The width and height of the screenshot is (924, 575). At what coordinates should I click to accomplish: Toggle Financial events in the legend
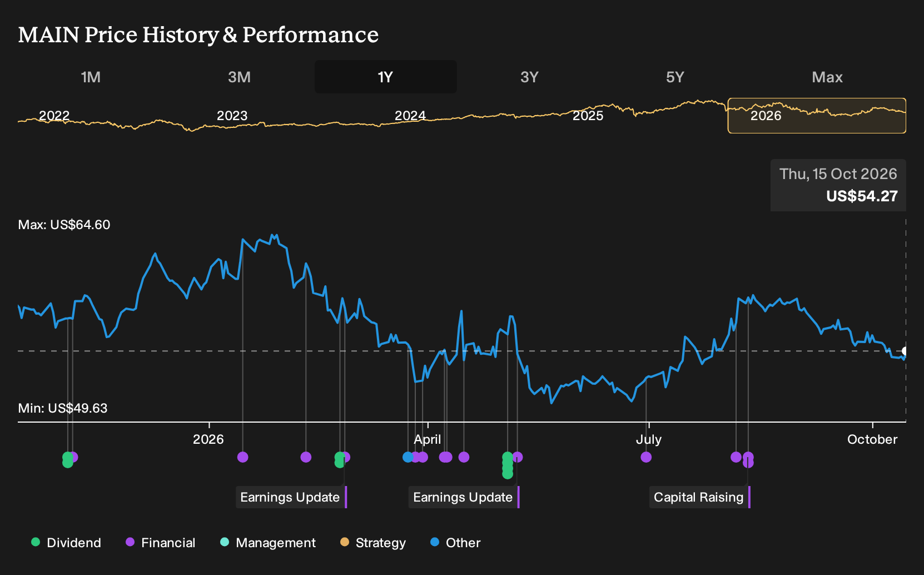coord(161,543)
